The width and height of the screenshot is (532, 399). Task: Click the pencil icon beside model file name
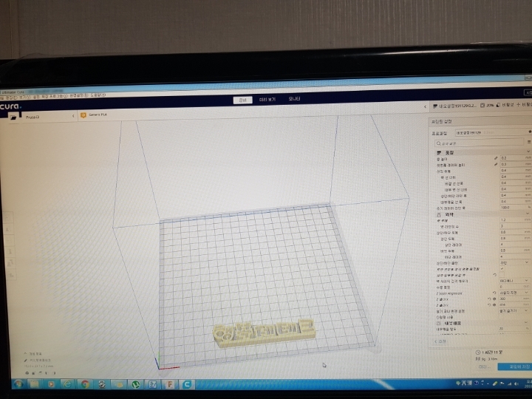point(25,361)
